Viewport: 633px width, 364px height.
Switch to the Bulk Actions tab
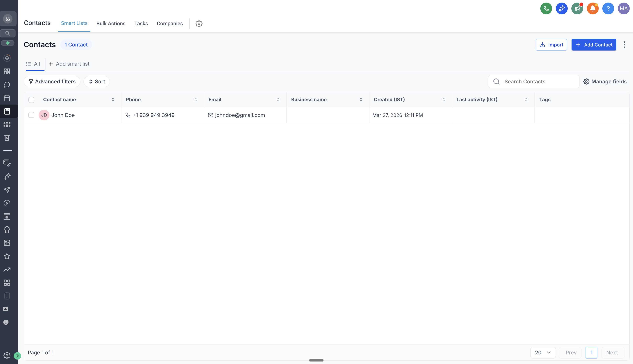click(x=111, y=23)
